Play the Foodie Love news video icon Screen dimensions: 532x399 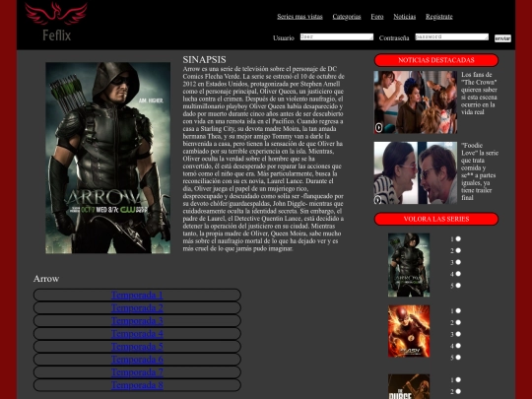377,200
